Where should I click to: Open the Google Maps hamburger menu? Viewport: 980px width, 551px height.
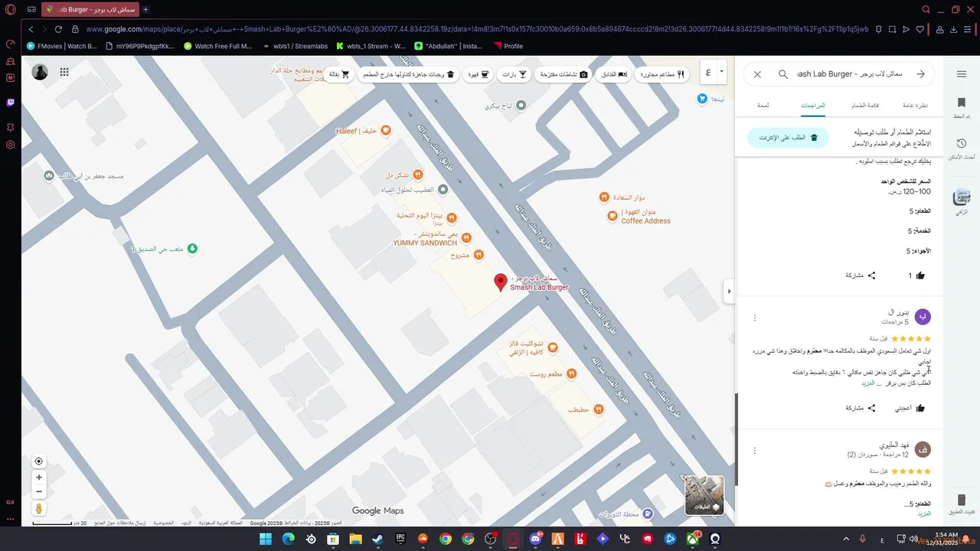pyautogui.click(x=962, y=74)
